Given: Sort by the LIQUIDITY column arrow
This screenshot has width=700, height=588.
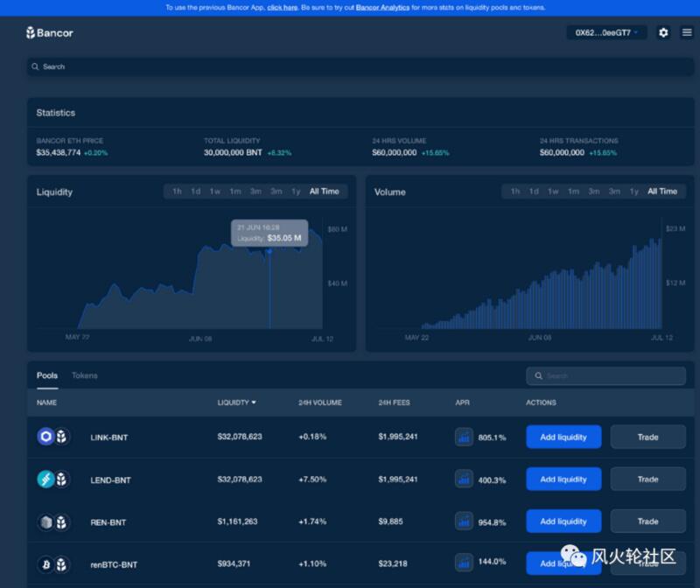Looking at the screenshot, I should (x=254, y=402).
